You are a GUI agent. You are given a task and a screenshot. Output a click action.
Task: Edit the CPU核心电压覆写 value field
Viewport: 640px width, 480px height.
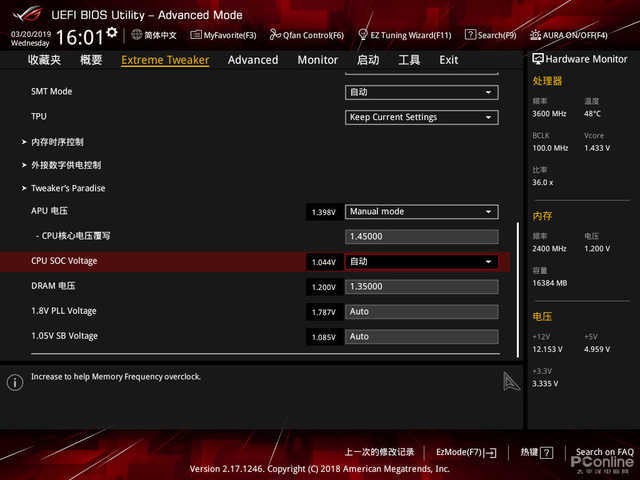coord(422,236)
